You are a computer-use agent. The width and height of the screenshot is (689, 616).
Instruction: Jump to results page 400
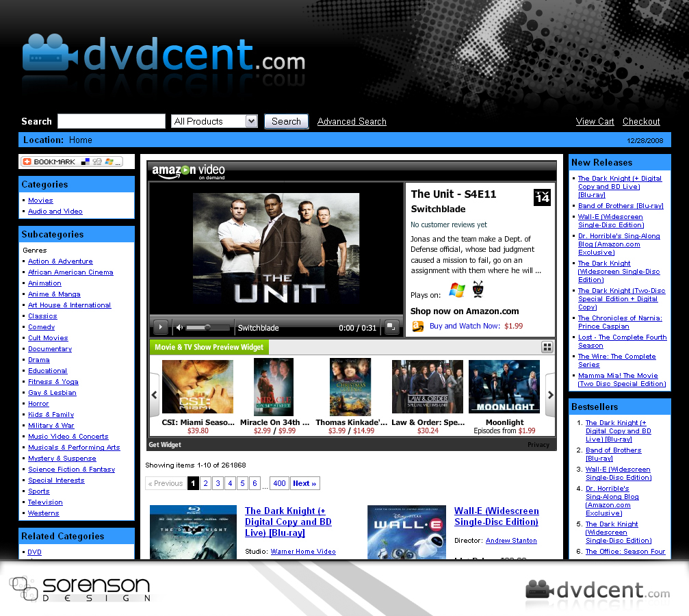point(279,483)
